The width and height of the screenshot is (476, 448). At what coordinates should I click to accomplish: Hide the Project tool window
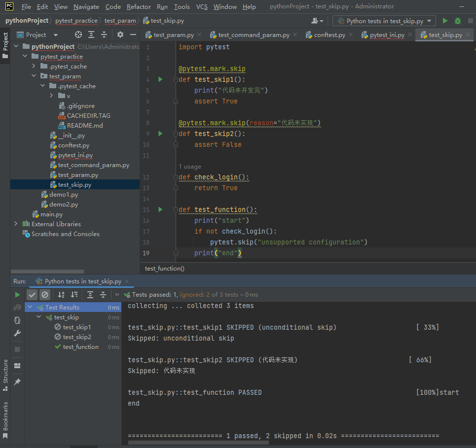pyautogui.click(x=133, y=34)
